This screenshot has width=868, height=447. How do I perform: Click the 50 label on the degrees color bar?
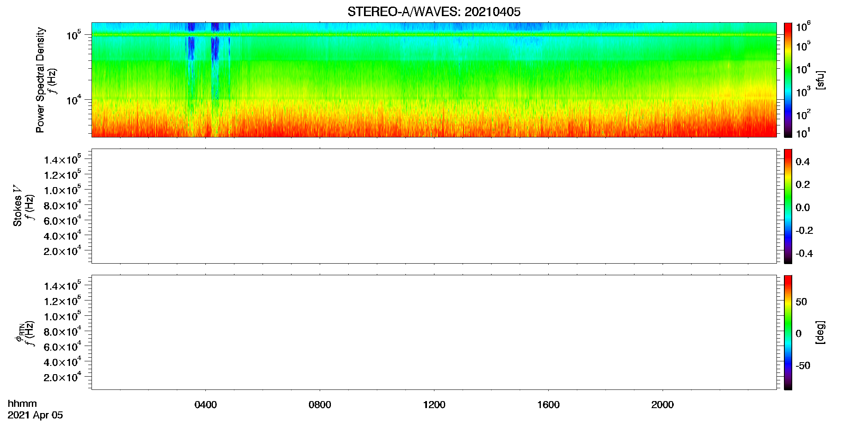point(801,302)
